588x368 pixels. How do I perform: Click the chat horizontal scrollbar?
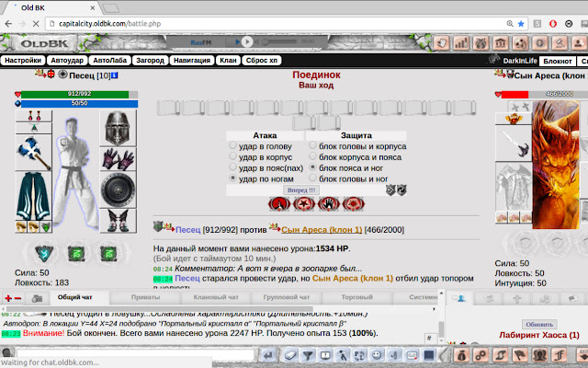[x=159, y=309]
